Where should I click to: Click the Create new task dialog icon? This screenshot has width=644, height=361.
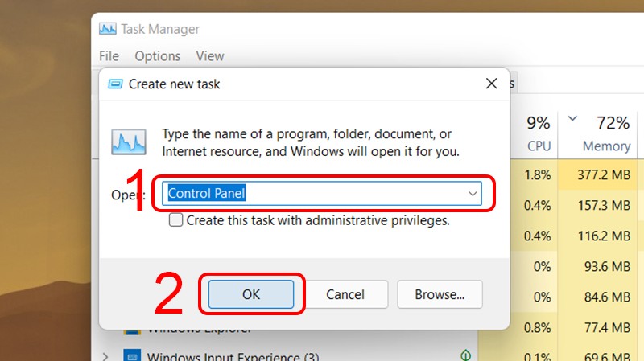click(x=116, y=84)
